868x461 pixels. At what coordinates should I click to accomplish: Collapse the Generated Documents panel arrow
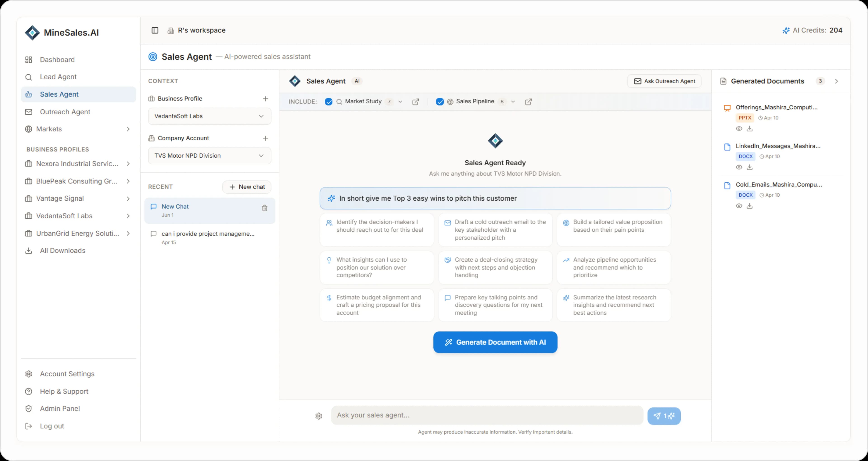point(836,81)
